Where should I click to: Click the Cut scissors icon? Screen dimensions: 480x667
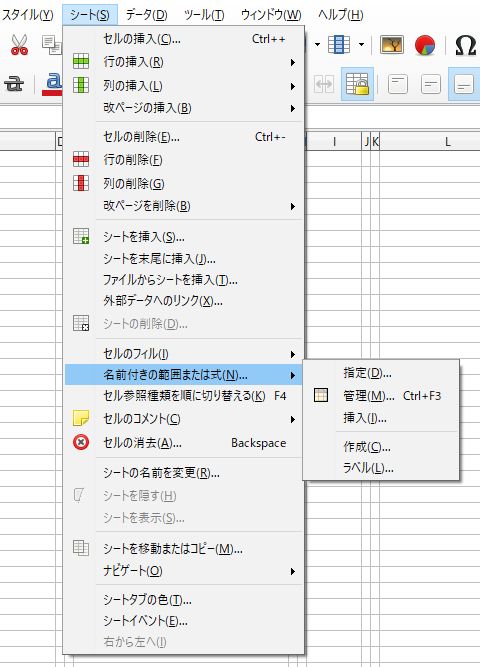pyautogui.click(x=19, y=45)
